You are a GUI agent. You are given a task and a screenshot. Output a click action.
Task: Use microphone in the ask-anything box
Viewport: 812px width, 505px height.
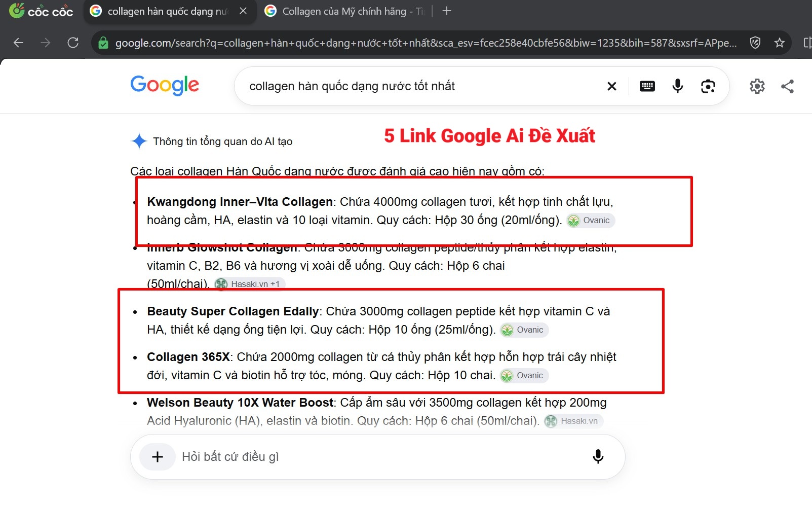click(x=598, y=457)
